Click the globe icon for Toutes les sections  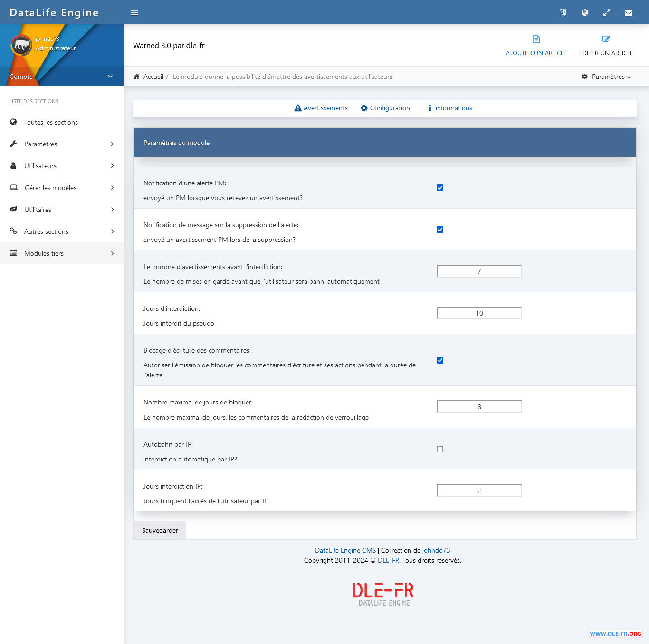13,122
